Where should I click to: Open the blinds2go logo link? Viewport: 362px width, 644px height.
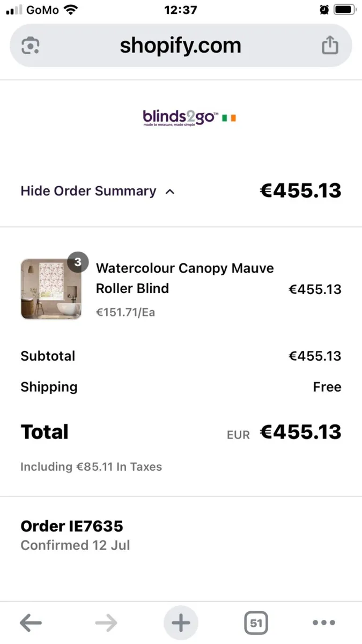(180, 116)
